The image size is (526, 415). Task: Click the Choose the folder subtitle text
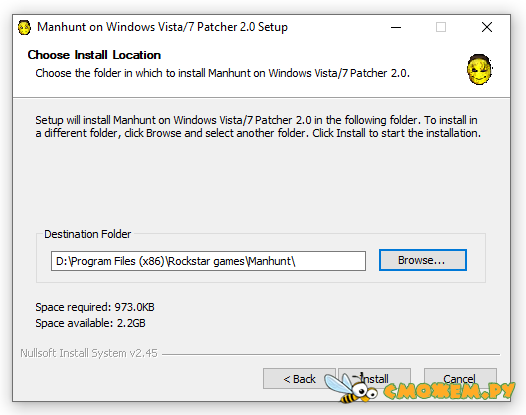click(x=222, y=73)
